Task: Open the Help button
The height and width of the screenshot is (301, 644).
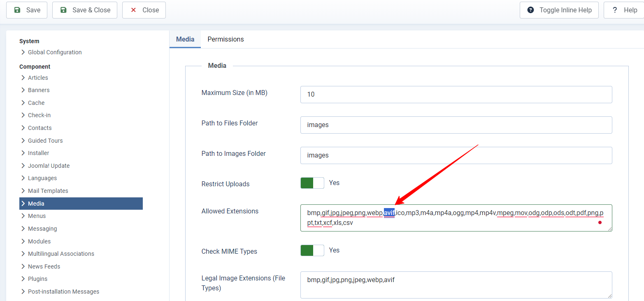Action: coord(624,10)
